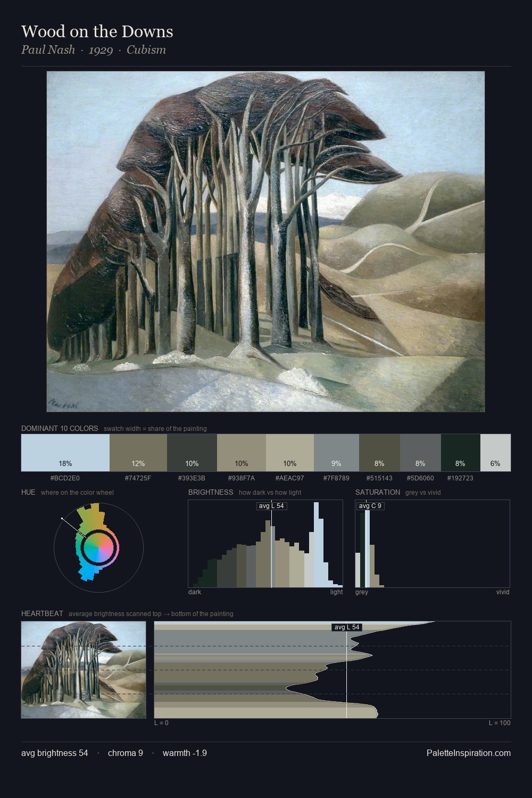Image resolution: width=532 pixels, height=798 pixels.
Task: Click the '#192723' hex code label
Action: point(461,478)
